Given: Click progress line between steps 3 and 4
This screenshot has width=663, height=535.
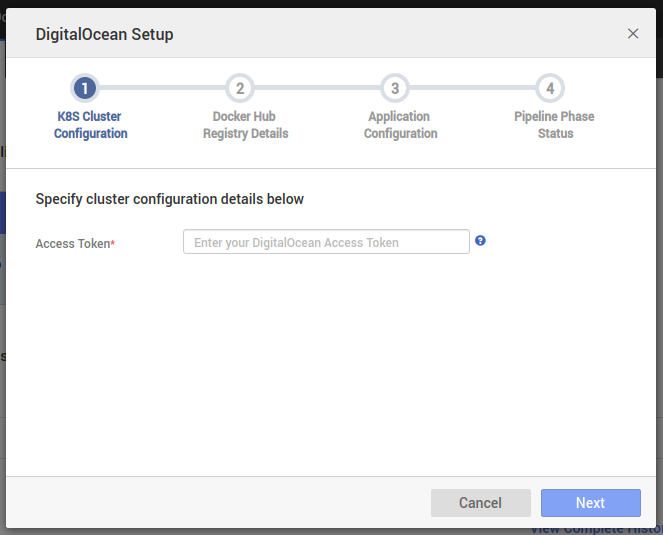Looking at the screenshot, I should click(472, 88).
